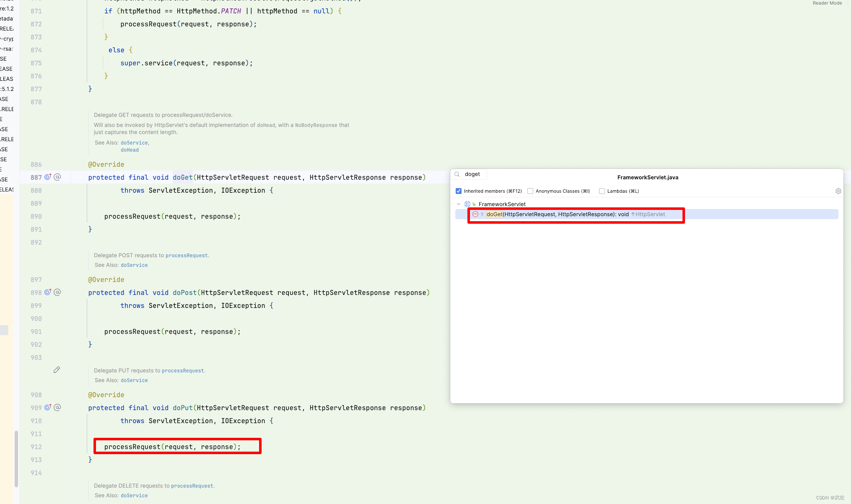The image size is (851, 504).
Task: Click processRequest call on line 912
Action: (172, 447)
